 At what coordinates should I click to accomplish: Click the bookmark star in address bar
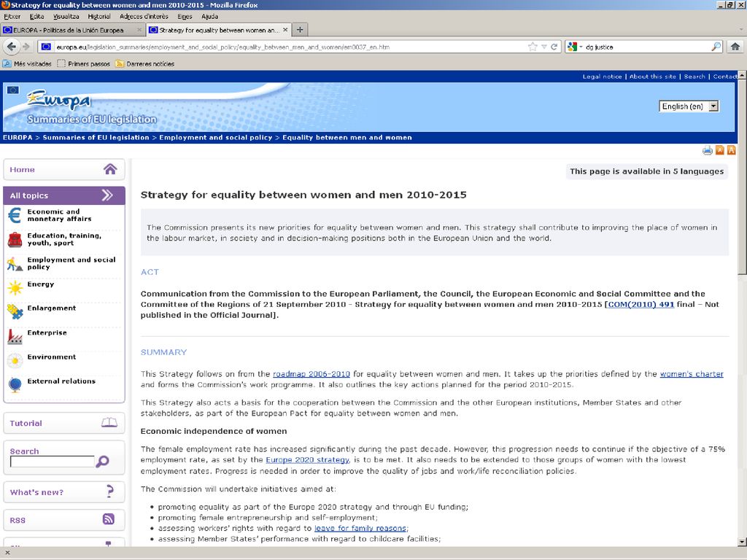pyautogui.click(x=533, y=47)
